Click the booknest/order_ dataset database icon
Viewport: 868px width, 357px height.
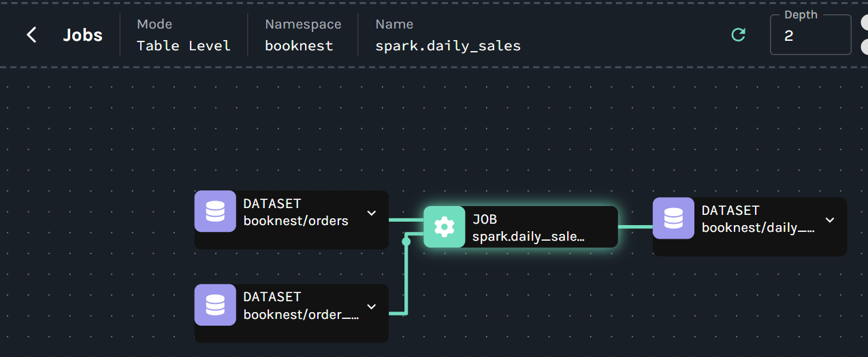(215, 305)
